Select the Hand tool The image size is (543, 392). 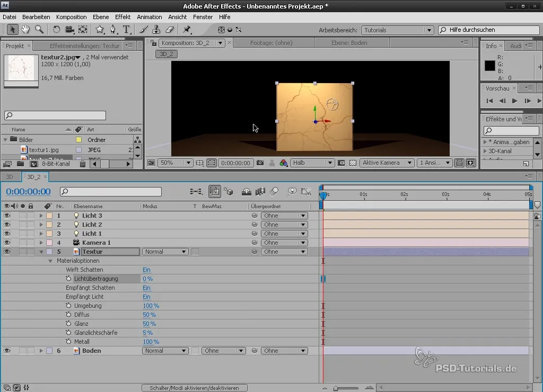point(25,30)
